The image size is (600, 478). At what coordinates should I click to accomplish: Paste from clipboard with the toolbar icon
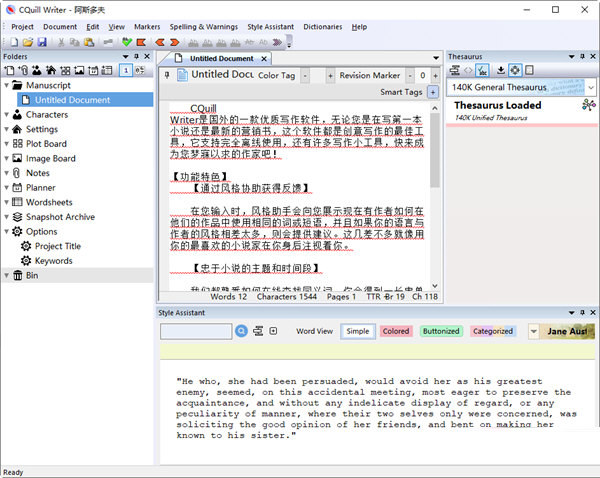coord(89,42)
